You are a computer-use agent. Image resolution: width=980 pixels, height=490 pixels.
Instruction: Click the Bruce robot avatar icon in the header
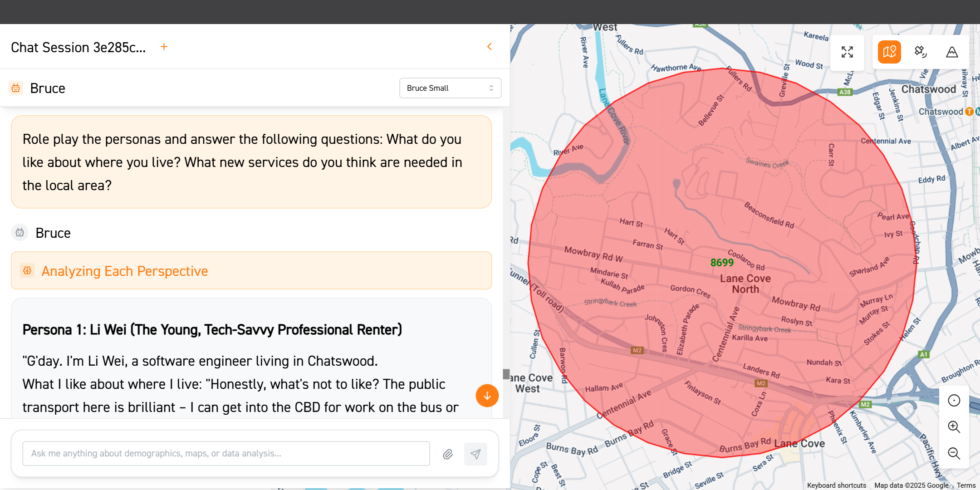click(16, 88)
